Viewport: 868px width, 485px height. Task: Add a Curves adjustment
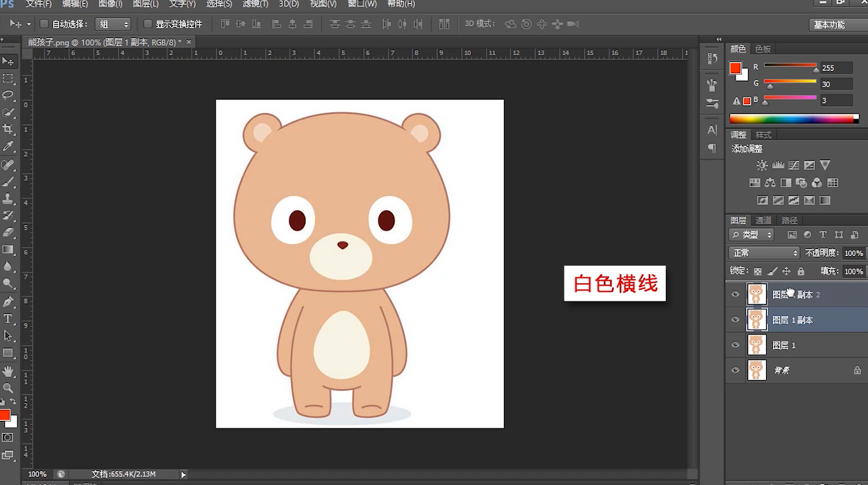pyautogui.click(x=794, y=165)
